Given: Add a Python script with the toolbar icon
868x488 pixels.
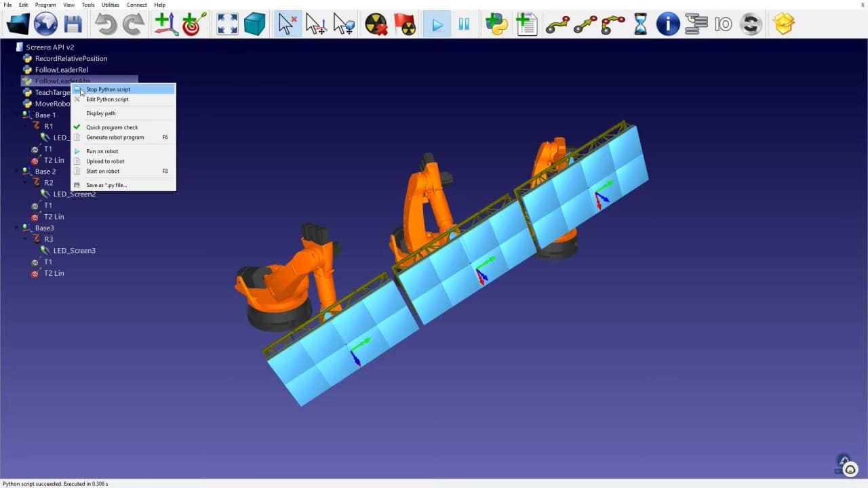Looking at the screenshot, I should 496,24.
